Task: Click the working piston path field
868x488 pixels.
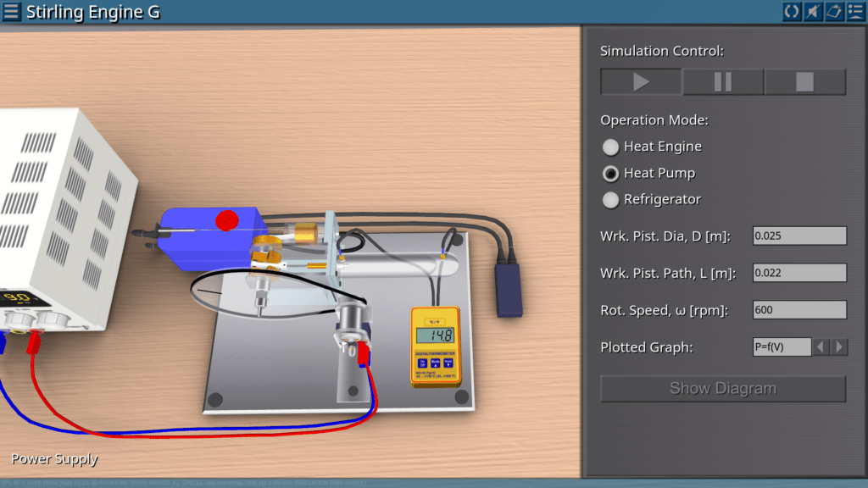Action: click(799, 273)
